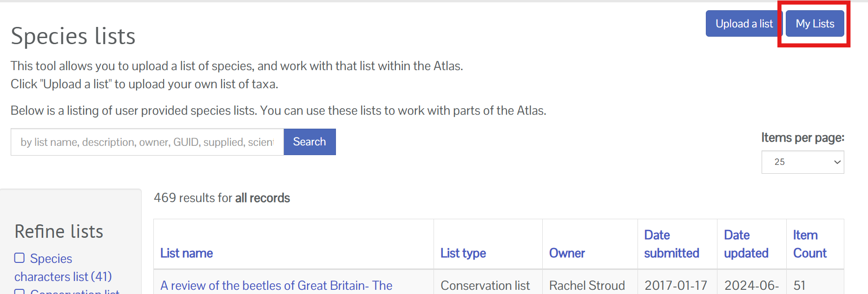Click the Upload a list button

(744, 24)
